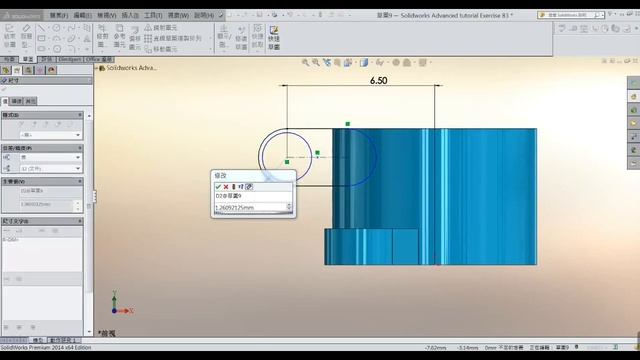Click the reverse direction icon in Modify dialog
640x360 pixels.
241,187
